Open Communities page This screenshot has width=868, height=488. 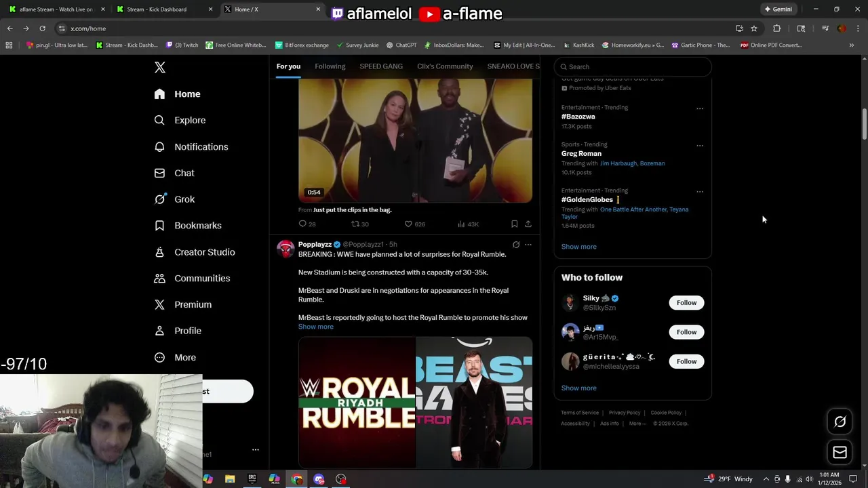pyautogui.click(x=191, y=279)
